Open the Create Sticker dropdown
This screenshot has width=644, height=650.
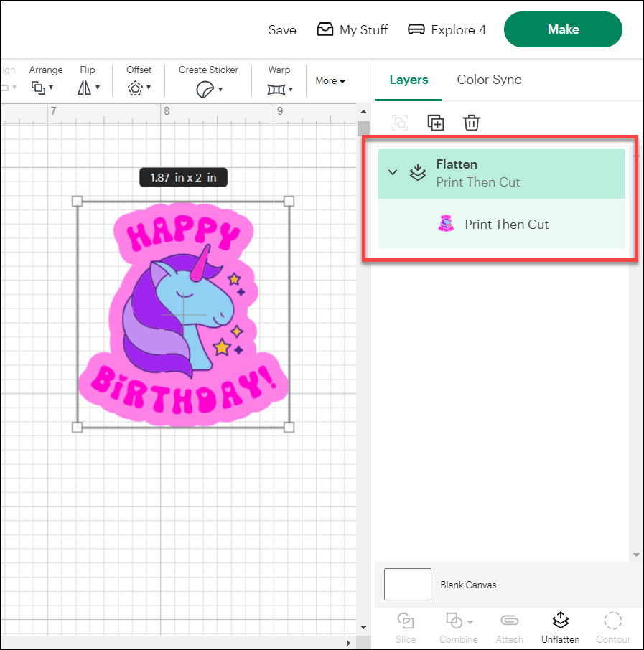(209, 89)
